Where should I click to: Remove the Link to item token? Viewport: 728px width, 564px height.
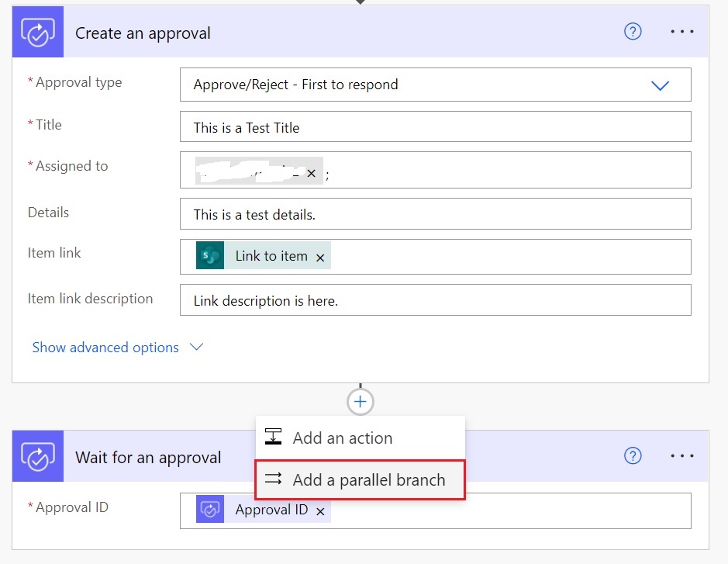(320, 257)
